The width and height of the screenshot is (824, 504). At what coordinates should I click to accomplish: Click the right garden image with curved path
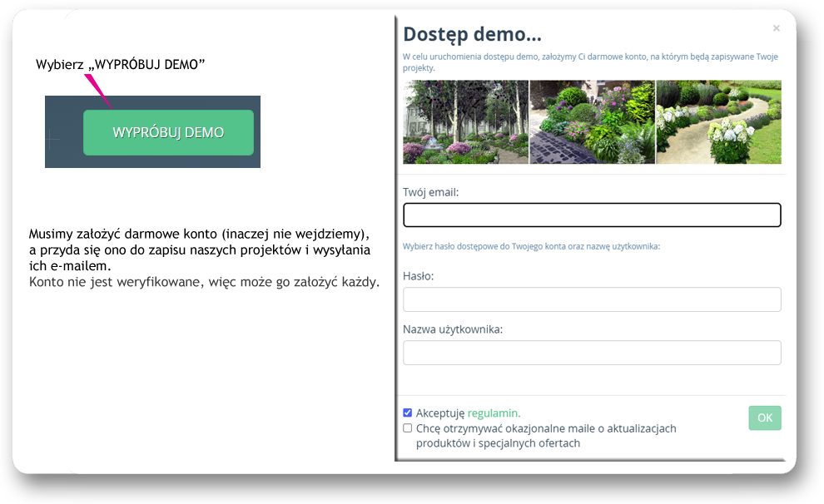coord(719,122)
